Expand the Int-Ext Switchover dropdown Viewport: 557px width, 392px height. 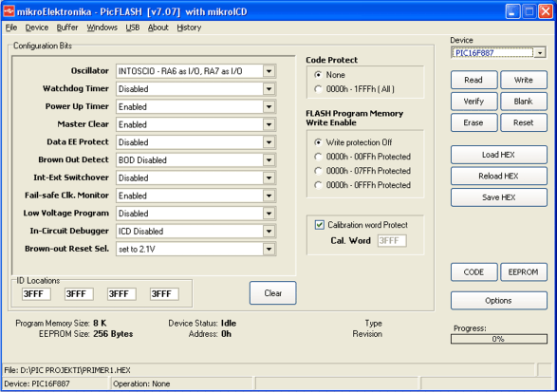click(269, 177)
